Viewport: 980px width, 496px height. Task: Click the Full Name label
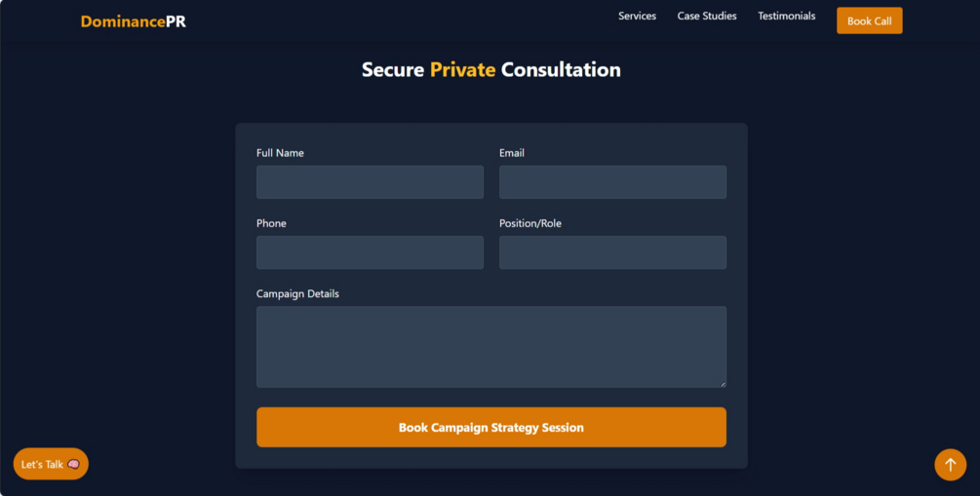[x=280, y=153]
